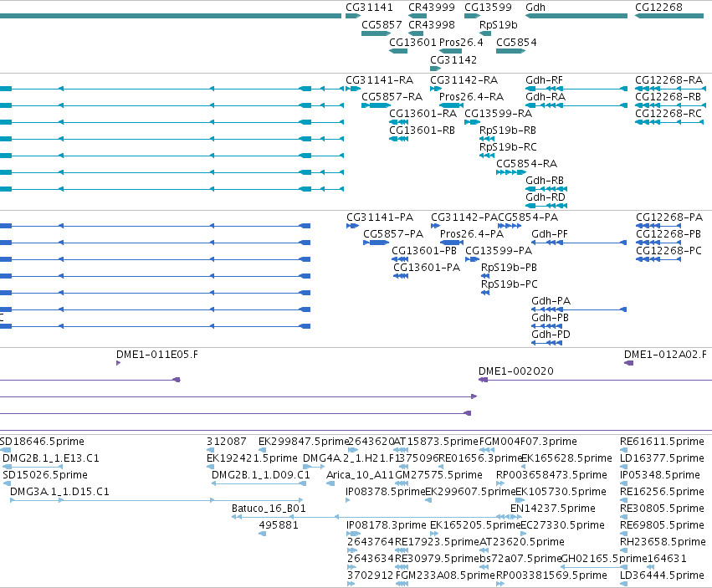Viewport: 712px width, 588px height.
Task: Select cDNA clone DME1-002O20
Action: (x=516, y=371)
